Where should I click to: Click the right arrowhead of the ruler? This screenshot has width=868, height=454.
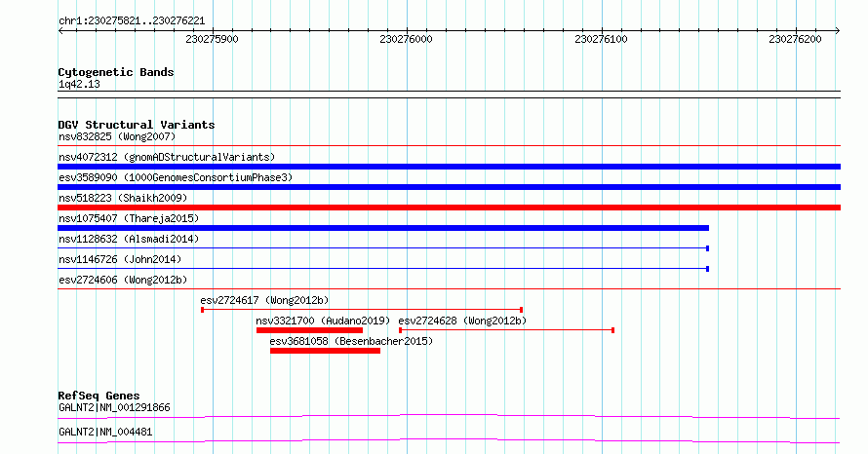tap(838, 31)
